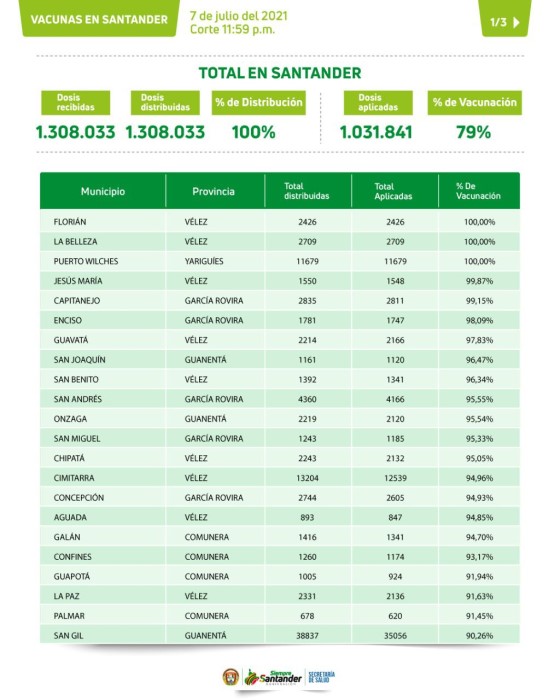Click the 1.031.841 applied doses total
This screenshot has height=700, width=560.
pos(376,132)
